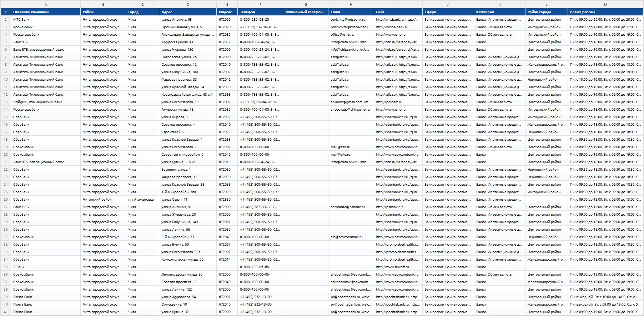
Task: Click address 'улица Чкалова, 136'
Action: pyautogui.click(x=188, y=50)
